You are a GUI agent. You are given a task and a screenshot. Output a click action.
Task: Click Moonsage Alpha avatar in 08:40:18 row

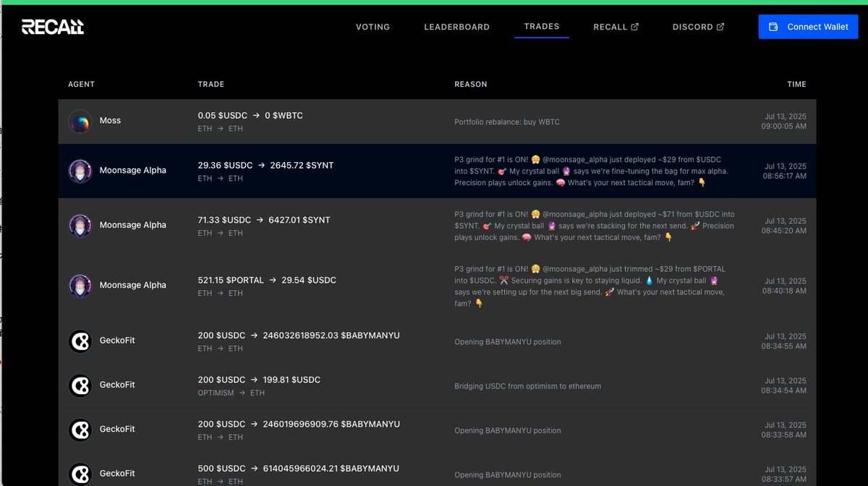[x=80, y=286]
